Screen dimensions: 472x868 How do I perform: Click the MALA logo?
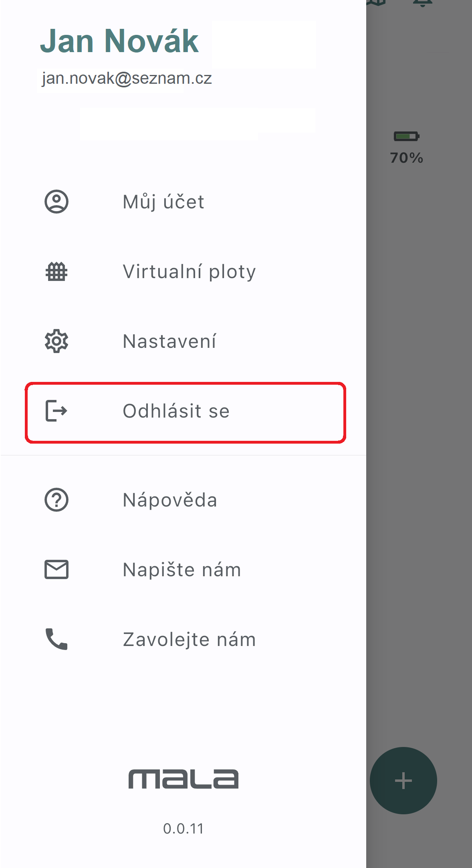184,779
